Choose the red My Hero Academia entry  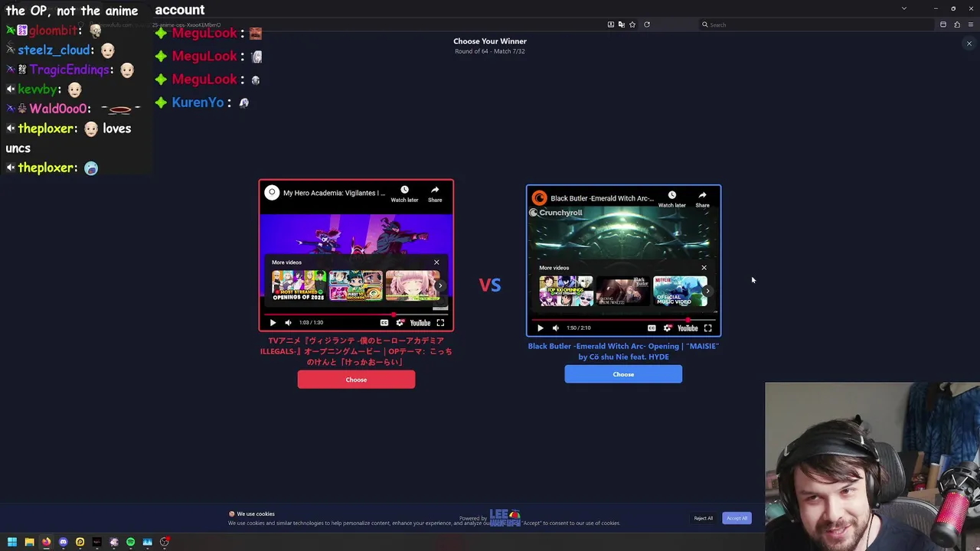356,380
